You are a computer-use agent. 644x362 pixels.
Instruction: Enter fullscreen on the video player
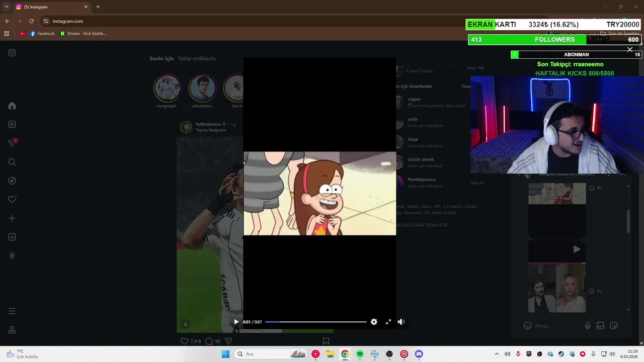coord(388,322)
